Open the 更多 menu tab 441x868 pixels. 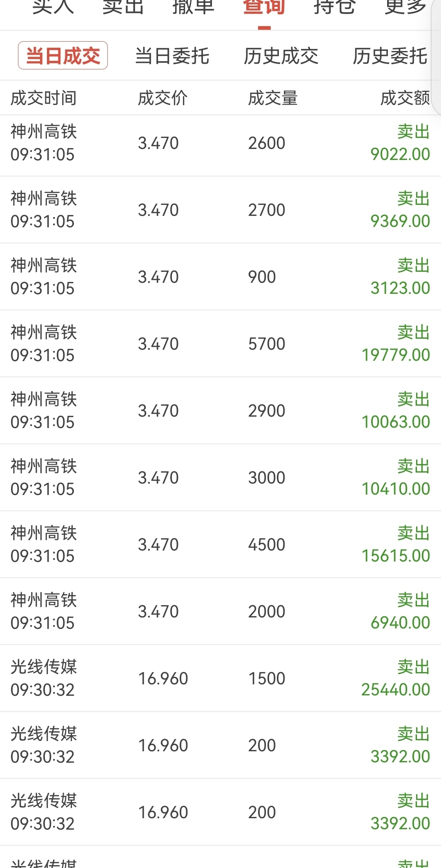pyautogui.click(x=405, y=7)
